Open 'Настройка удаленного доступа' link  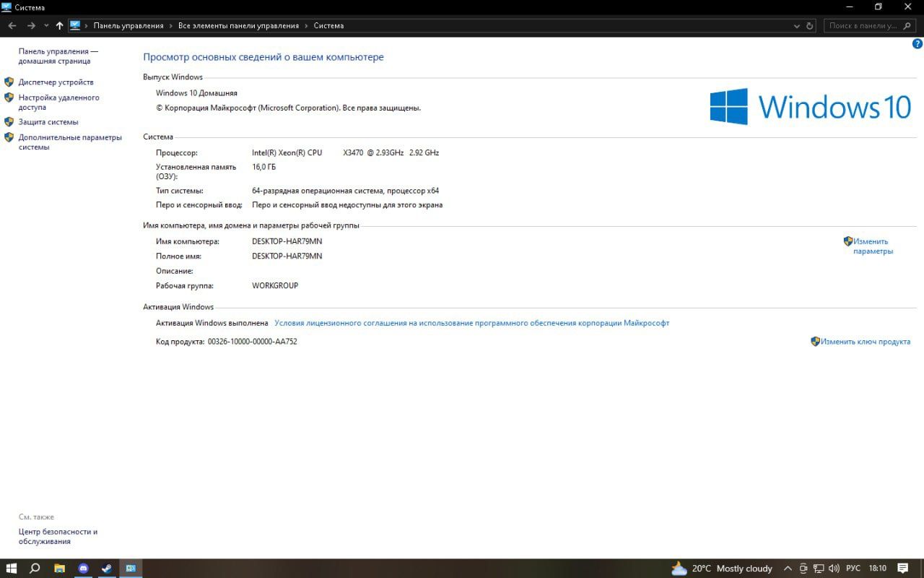click(59, 103)
